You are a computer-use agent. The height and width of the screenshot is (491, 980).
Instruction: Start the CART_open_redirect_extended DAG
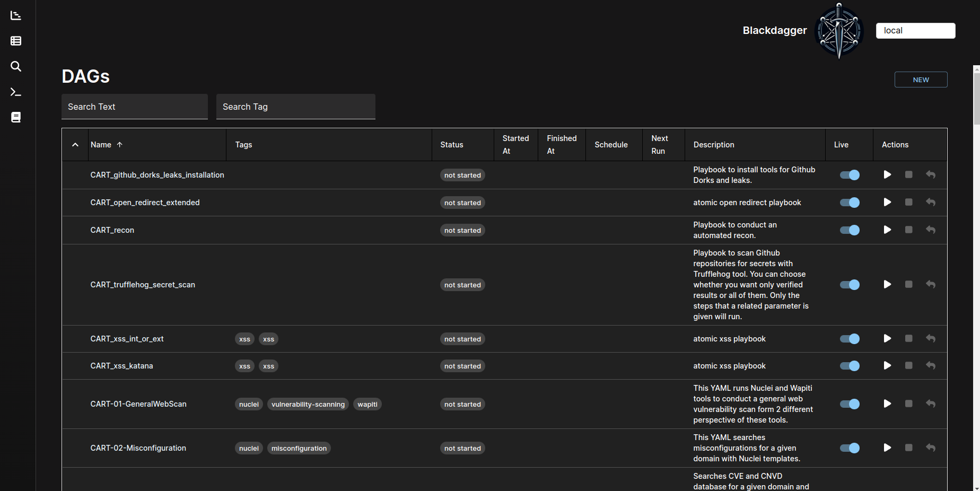point(887,202)
